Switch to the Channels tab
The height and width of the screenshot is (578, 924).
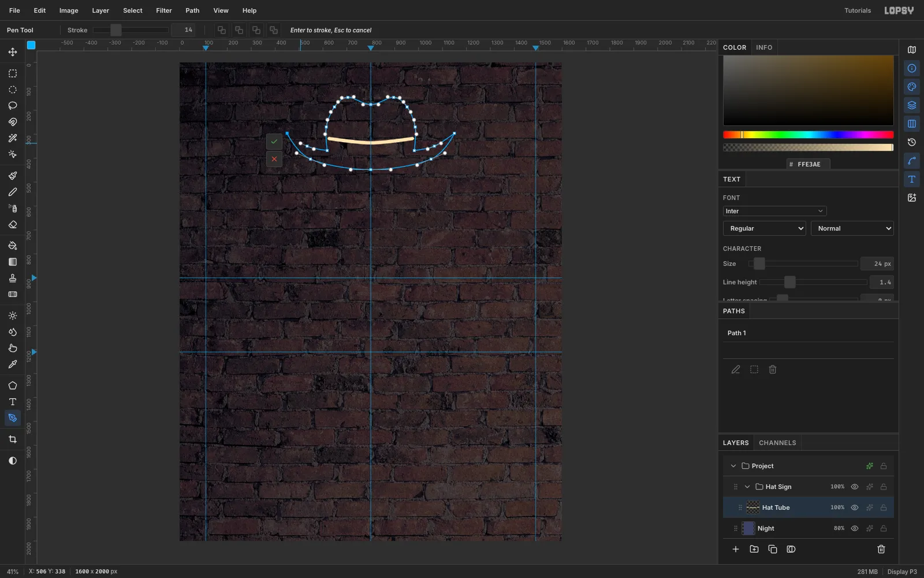(x=777, y=443)
